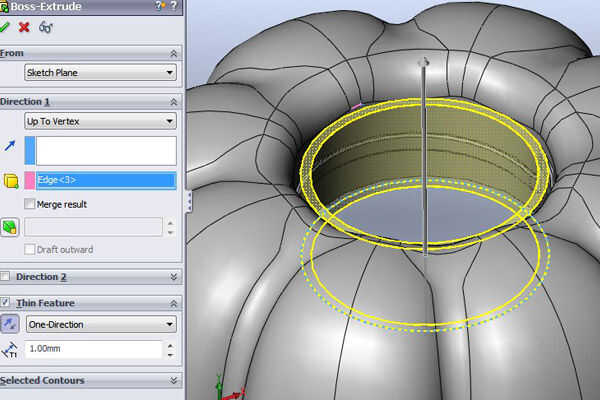Image resolution: width=600 pixels, height=400 pixels.
Task: Click the blue swatch beside direction box
Action: click(30, 150)
